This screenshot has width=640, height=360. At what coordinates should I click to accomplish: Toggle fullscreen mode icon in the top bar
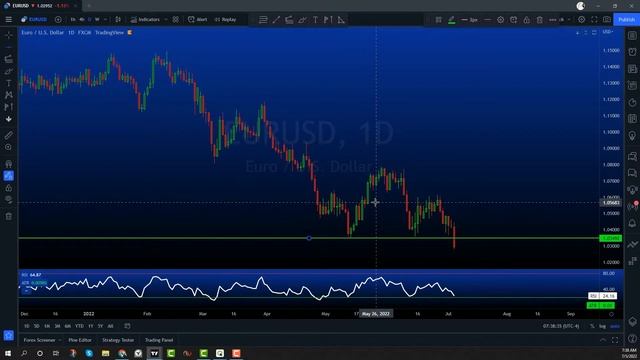pos(594,19)
